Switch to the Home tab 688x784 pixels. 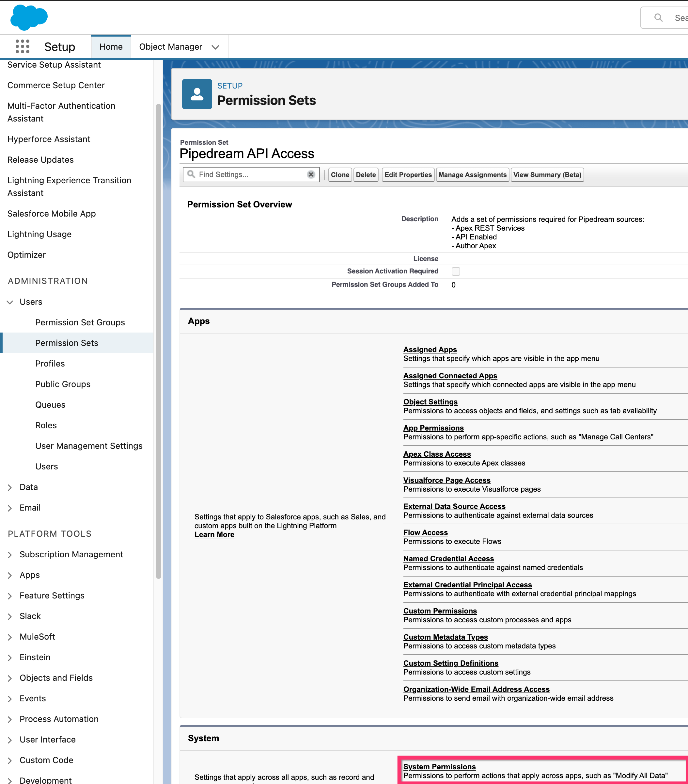tap(111, 47)
